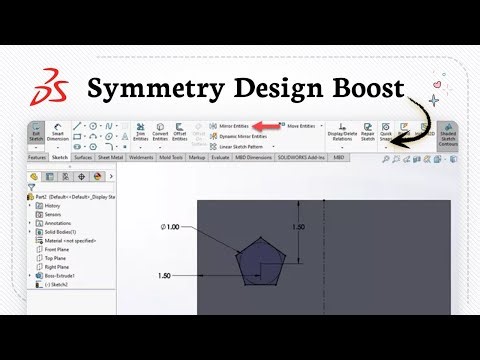The height and width of the screenshot is (360, 480).
Task: Switch to the Sketch tab
Action: pyautogui.click(x=60, y=157)
